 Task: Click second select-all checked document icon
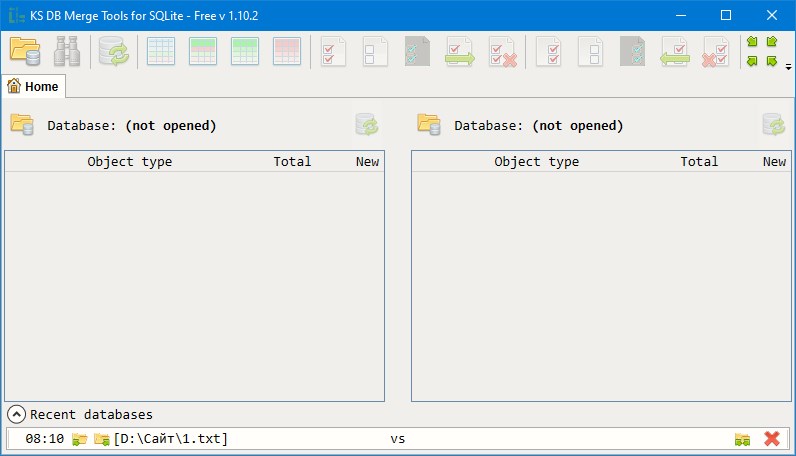pyautogui.click(x=549, y=51)
